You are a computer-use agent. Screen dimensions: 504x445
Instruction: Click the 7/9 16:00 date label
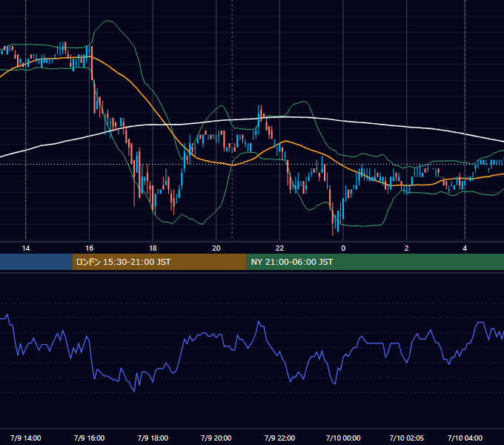[90, 438]
